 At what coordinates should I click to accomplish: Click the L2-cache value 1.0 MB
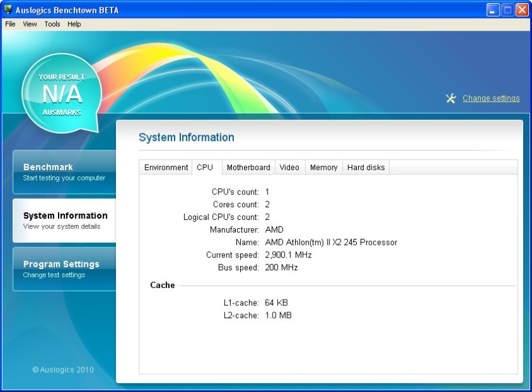(x=278, y=316)
